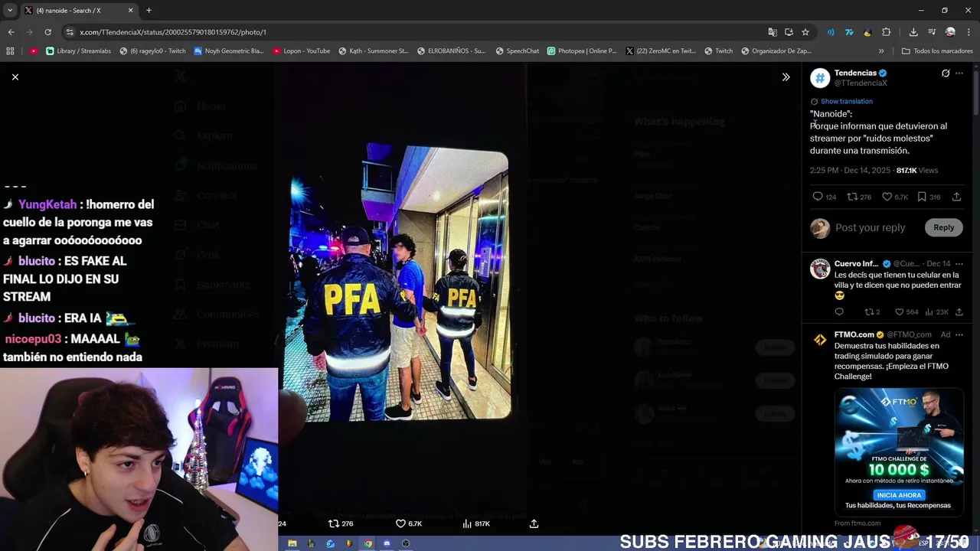980x551 pixels.
Task: Reply to Cuervo's comment via the bubble icon
Action: [x=839, y=311]
